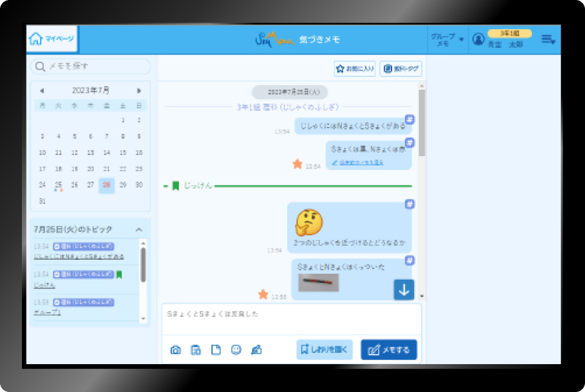Screen dimensions: 585x392
Task: Jump to latest with the down-arrow button
Action: [x=404, y=289]
